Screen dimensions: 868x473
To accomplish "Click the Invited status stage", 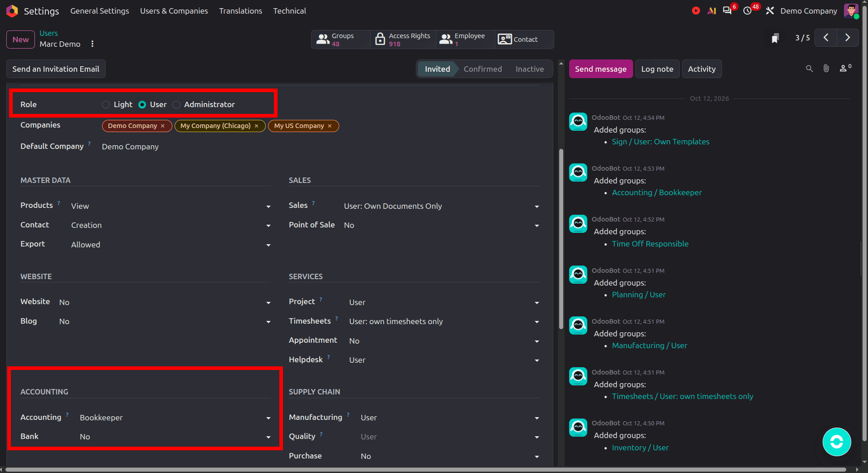I will pos(437,69).
